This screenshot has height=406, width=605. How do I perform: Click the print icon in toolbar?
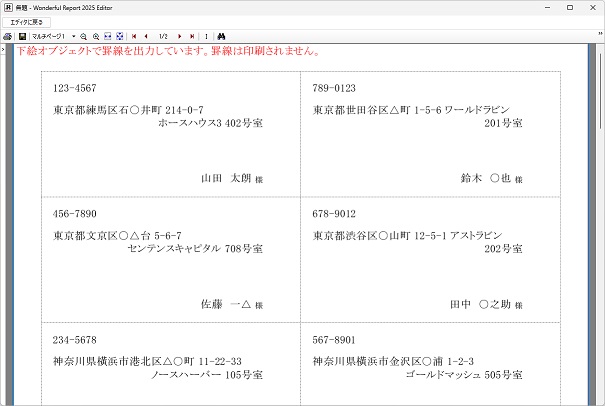7,36
